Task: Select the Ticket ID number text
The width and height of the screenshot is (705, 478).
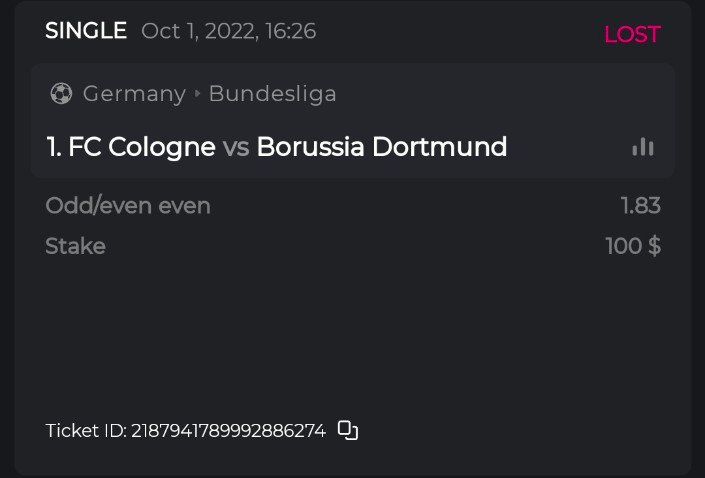Action: click(228, 431)
